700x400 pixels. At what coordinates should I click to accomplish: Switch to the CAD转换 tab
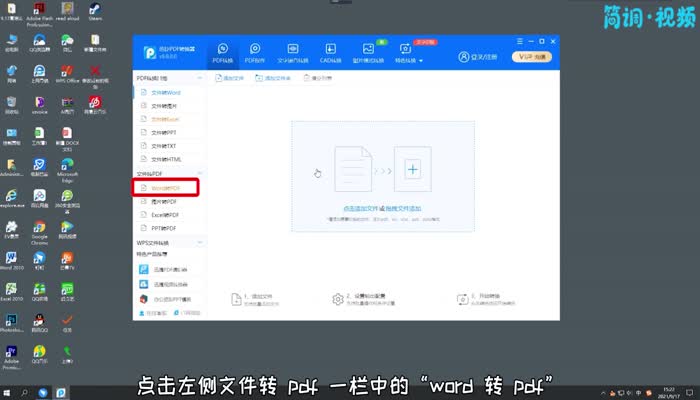click(330, 53)
